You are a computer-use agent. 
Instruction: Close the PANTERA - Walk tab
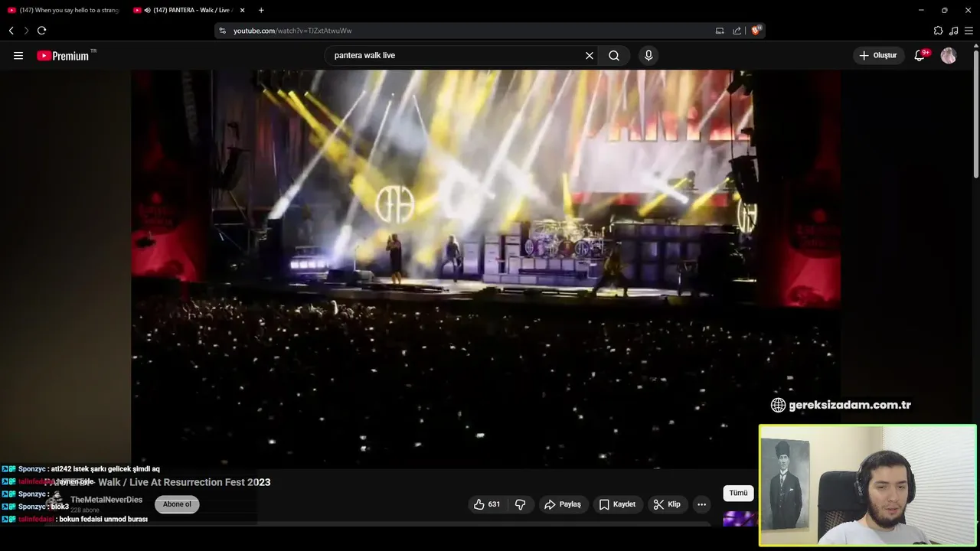point(243,10)
